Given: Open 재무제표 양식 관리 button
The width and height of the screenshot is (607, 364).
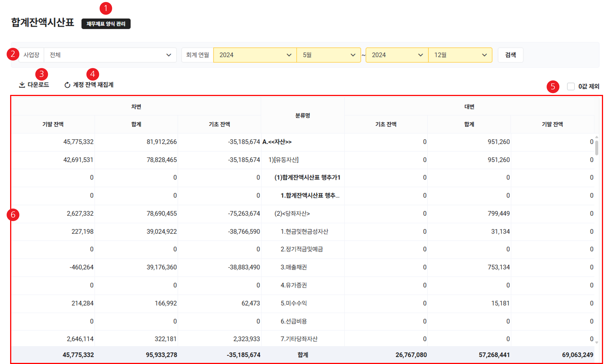Looking at the screenshot, I should coord(106,24).
